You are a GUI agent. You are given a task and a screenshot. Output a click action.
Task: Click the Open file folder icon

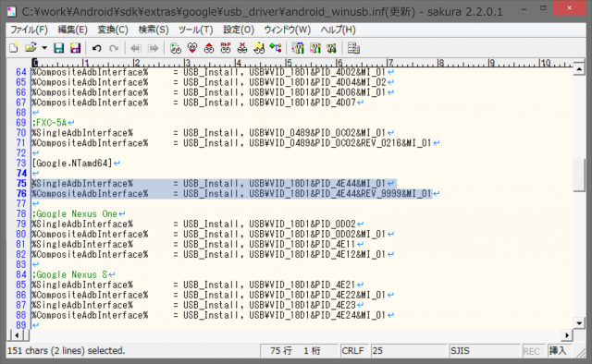click(31, 48)
